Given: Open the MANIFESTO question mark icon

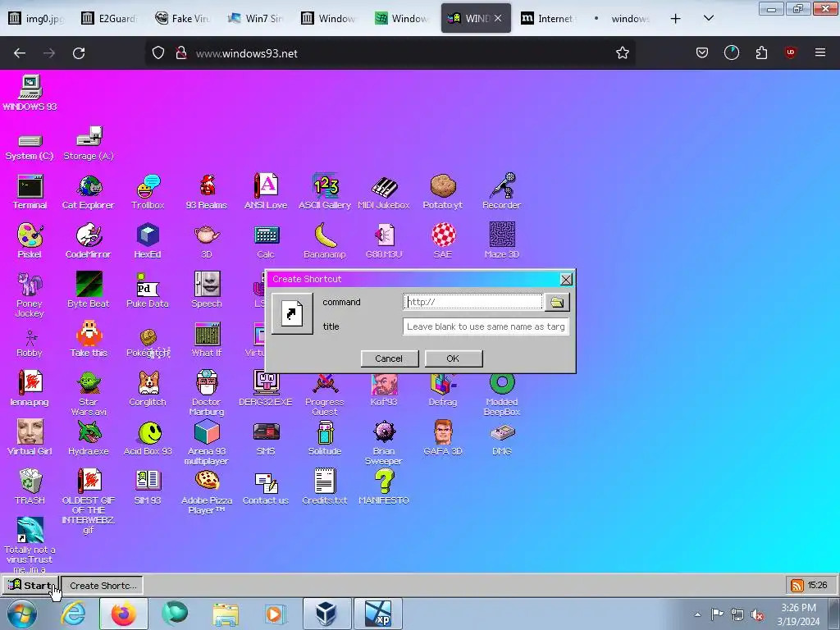Looking at the screenshot, I should [x=384, y=486].
